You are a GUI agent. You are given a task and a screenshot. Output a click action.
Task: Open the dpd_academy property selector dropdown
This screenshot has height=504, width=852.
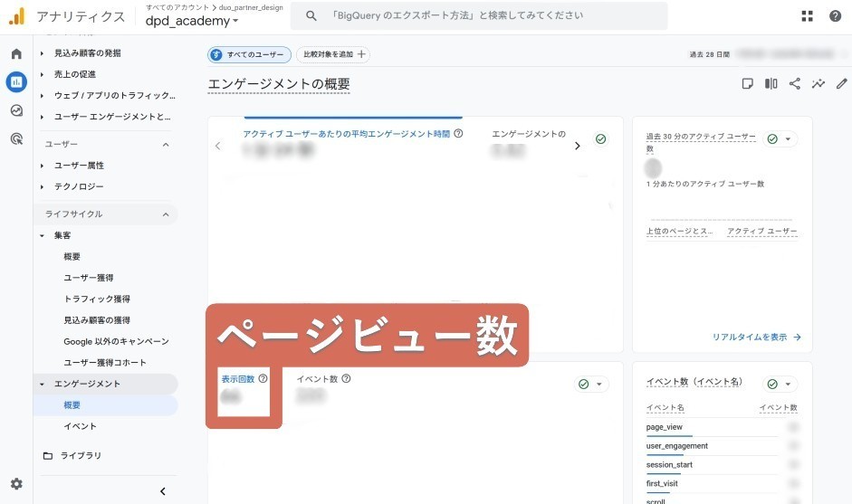coord(192,21)
